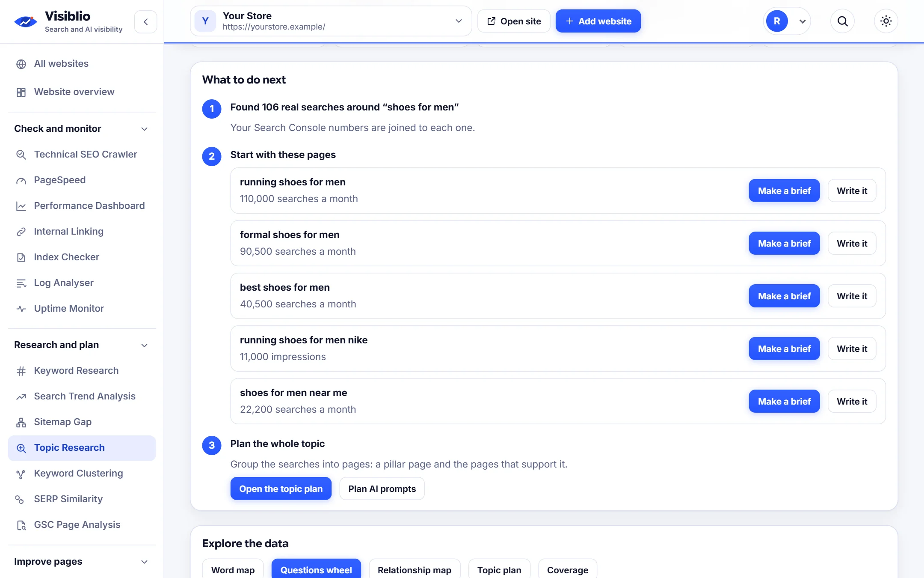The image size is (924, 578).
Task: Click the Uptime Monitor pulse icon
Action: pos(21,309)
